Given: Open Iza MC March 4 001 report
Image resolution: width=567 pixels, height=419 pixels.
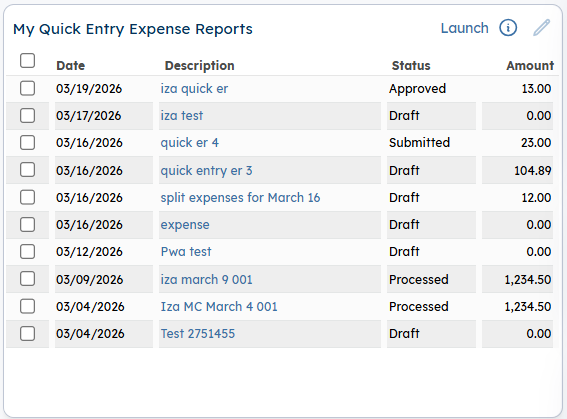Looking at the screenshot, I should click(x=219, y=307).
